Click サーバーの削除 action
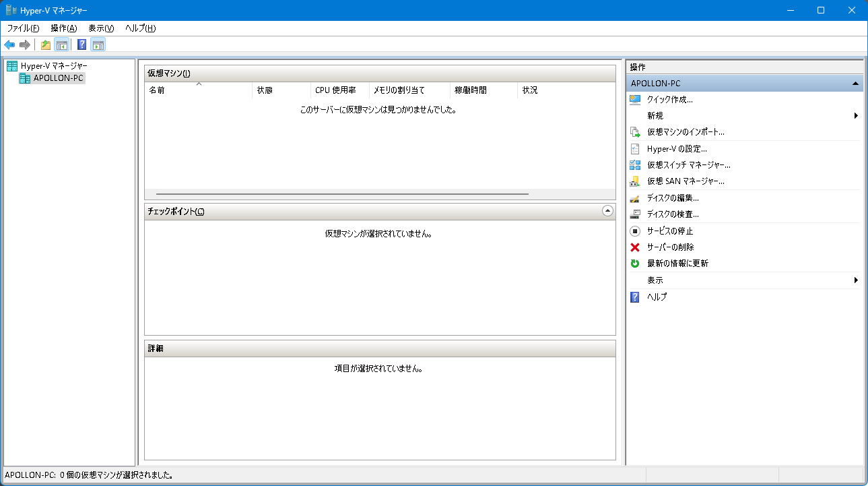 coord(670,247)
